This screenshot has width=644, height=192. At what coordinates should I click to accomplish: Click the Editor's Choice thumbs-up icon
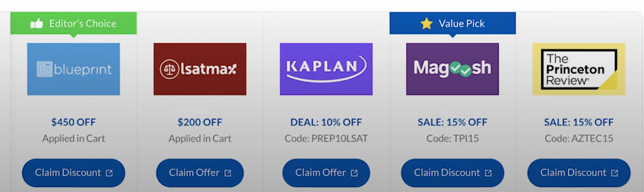[x=37, y=24]
